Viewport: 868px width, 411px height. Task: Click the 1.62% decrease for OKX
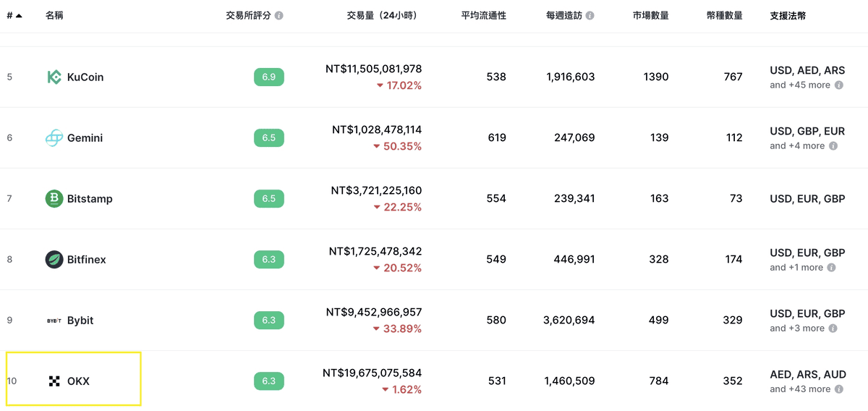(401, 389)
